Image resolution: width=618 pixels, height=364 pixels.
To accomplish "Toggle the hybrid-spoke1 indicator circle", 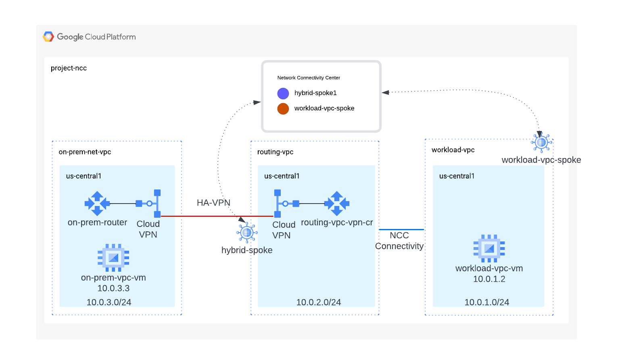I will point(283,93).
